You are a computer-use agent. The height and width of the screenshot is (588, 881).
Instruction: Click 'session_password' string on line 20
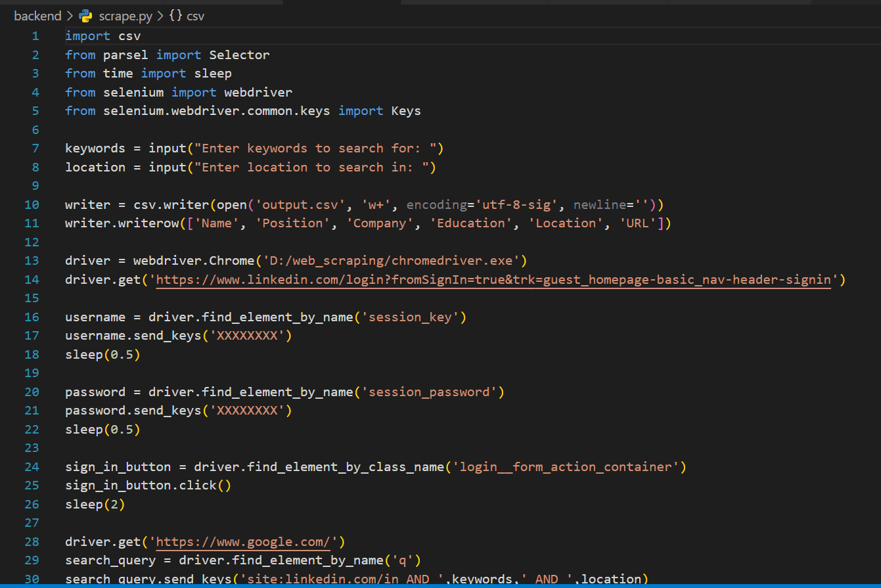click(429, 392)
